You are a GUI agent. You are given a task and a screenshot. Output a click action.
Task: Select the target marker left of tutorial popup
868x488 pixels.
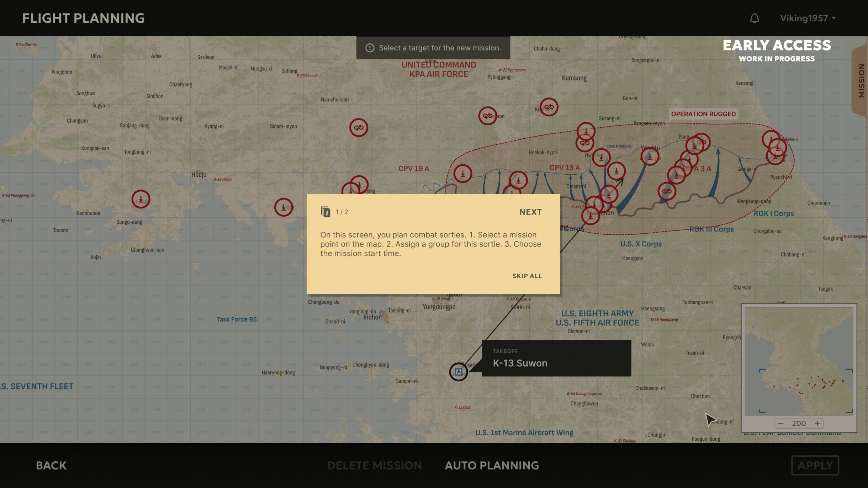pos(284,207)
